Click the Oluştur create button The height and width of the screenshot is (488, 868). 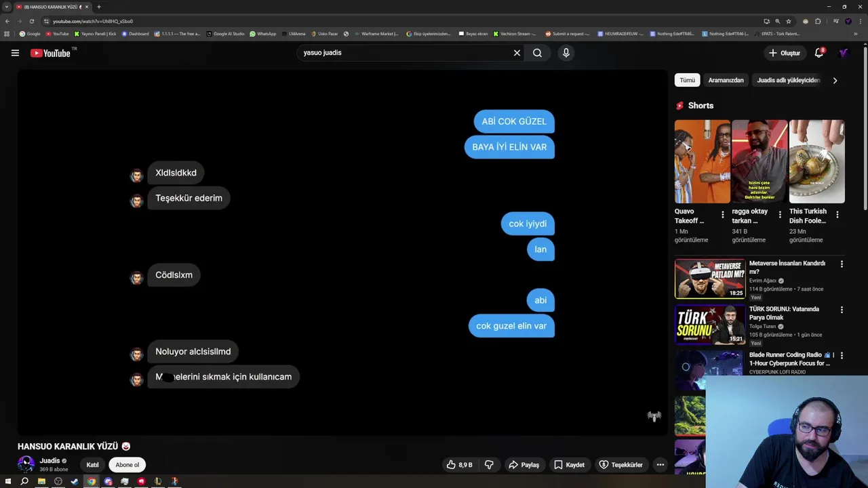[784, 53]
